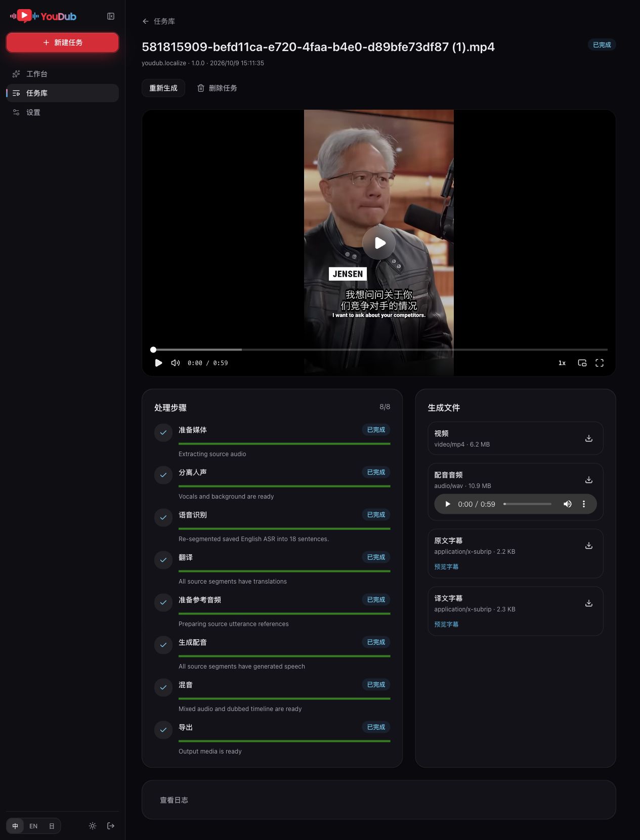The height and width of the screenshot is (840, 640).
Task: Seek on the video progress bar
Action: [379, 349]
